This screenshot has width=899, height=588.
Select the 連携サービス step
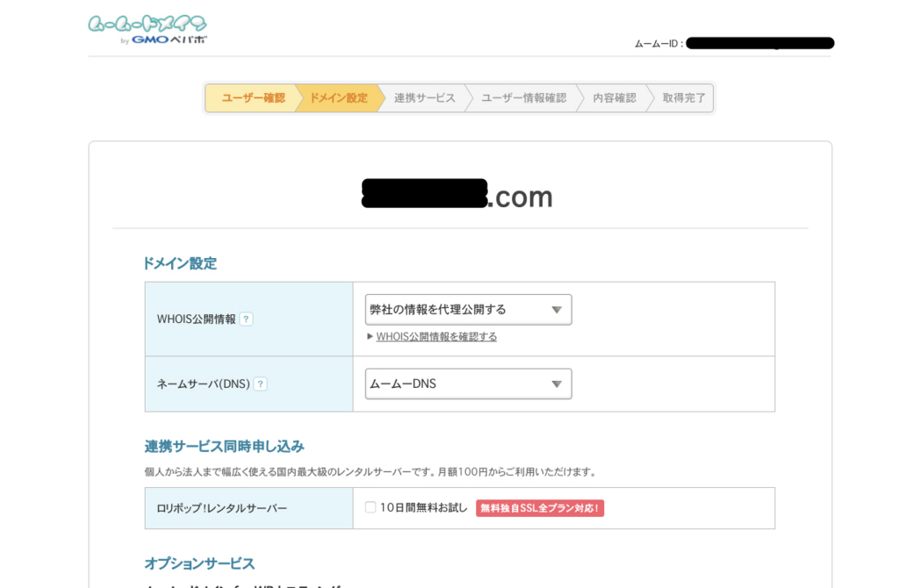click(424, 98)
